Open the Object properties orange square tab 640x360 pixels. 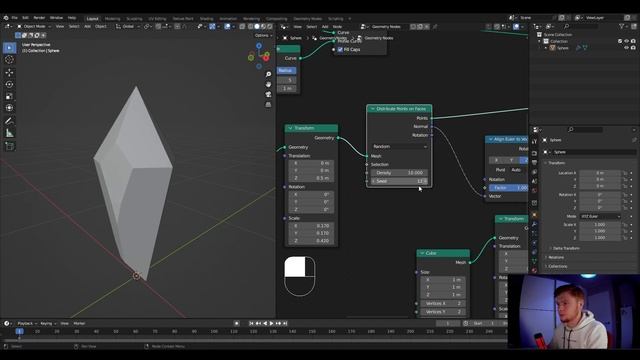pos(534,215)
